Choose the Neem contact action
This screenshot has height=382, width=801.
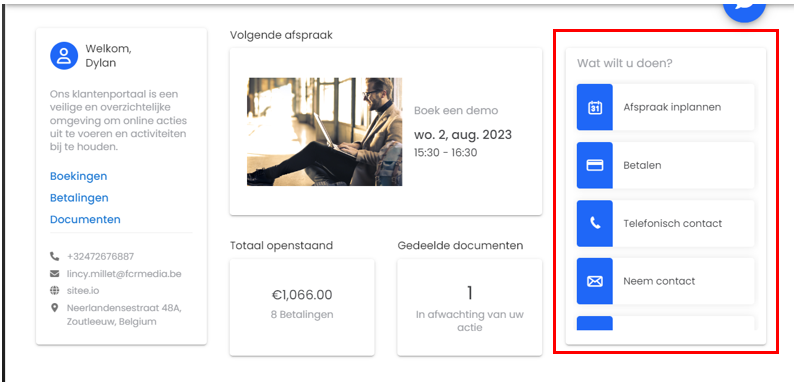(666, 281)
